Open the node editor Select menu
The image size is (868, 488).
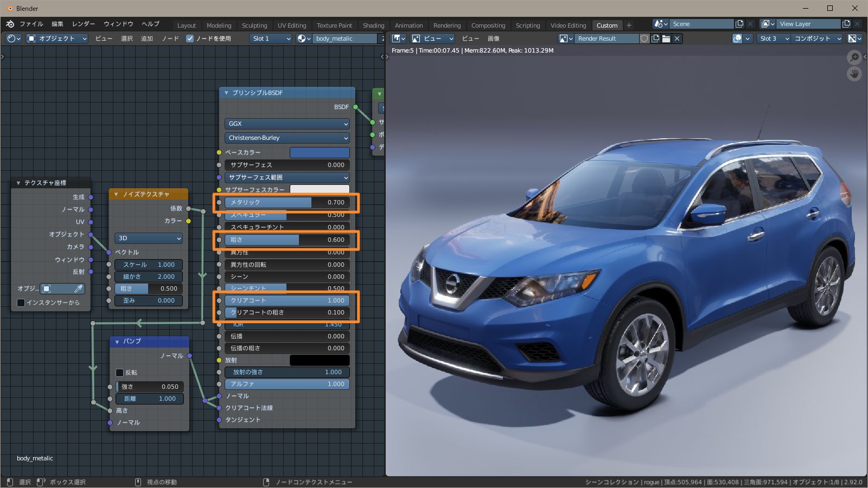point(127,38)
